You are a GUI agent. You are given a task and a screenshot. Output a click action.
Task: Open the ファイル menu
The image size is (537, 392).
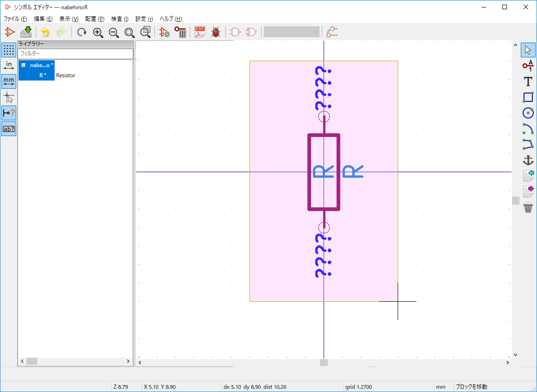(15, 19)
